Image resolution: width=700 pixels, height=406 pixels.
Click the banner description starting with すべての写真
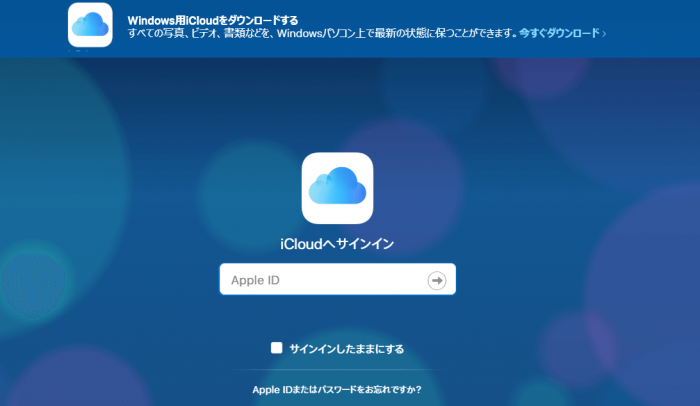[322, 33]
